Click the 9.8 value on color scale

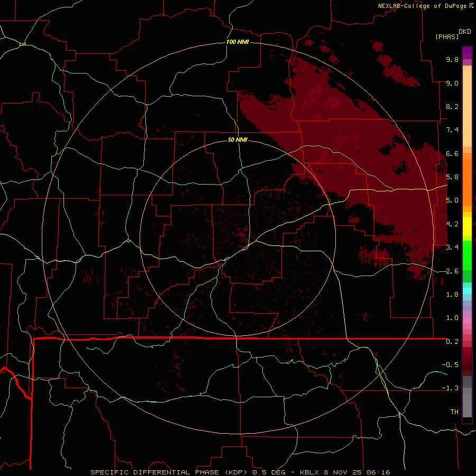pos(452,59)
